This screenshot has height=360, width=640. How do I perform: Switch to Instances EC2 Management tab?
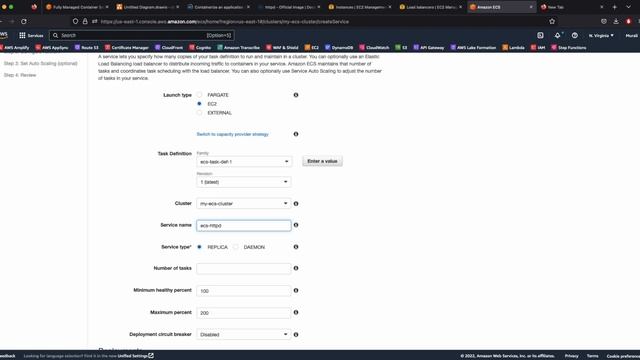point(360,7)
